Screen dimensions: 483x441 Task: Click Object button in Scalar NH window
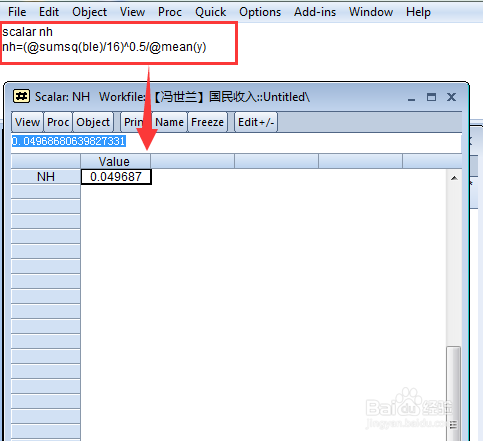[93, 122]
